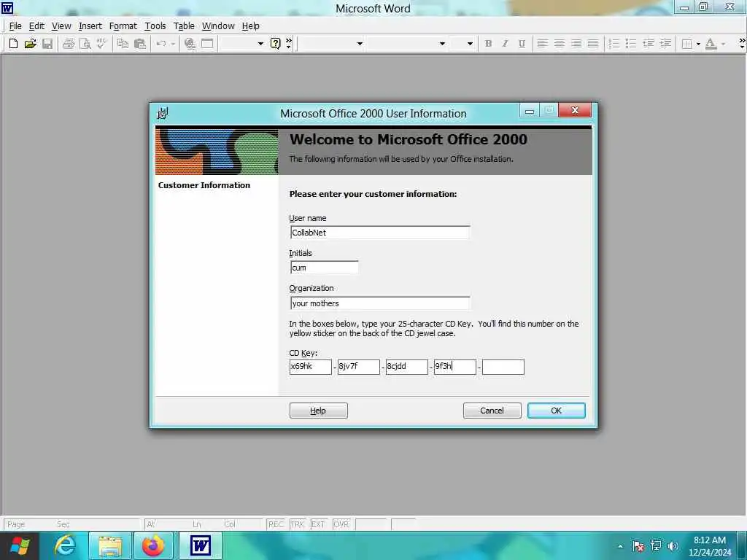Click the Undo arrow icon
747x560 pixels.
pyautogui.click(x=161, y=44)
